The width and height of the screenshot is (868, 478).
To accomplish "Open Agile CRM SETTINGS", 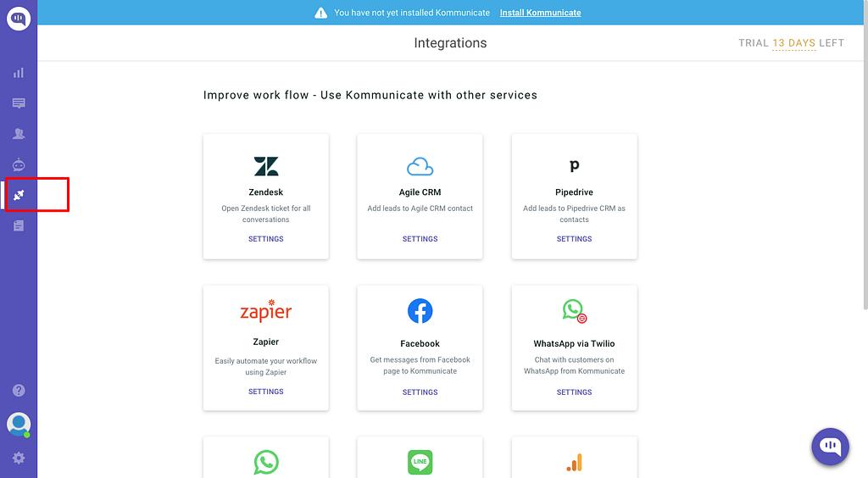I will click(420, 239).
